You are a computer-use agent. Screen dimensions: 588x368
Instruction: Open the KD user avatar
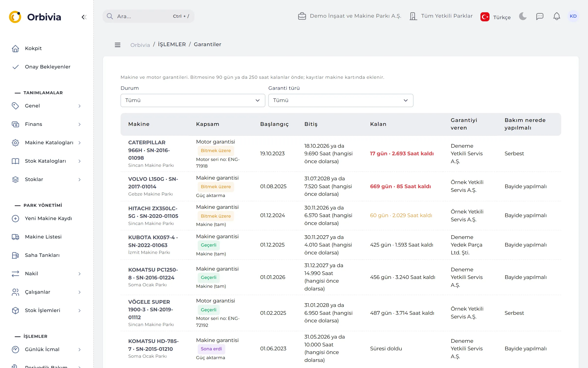tap(573, 16)
